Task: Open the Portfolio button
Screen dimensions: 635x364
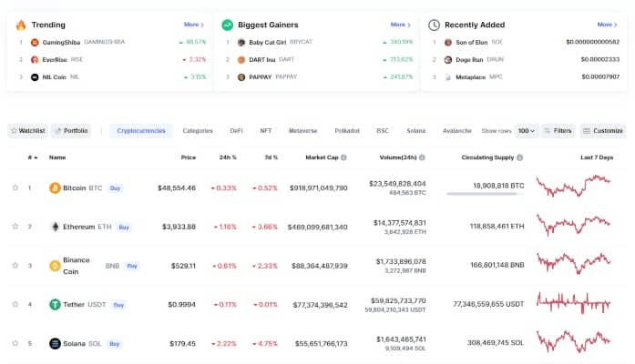Action: coord(71,131)
